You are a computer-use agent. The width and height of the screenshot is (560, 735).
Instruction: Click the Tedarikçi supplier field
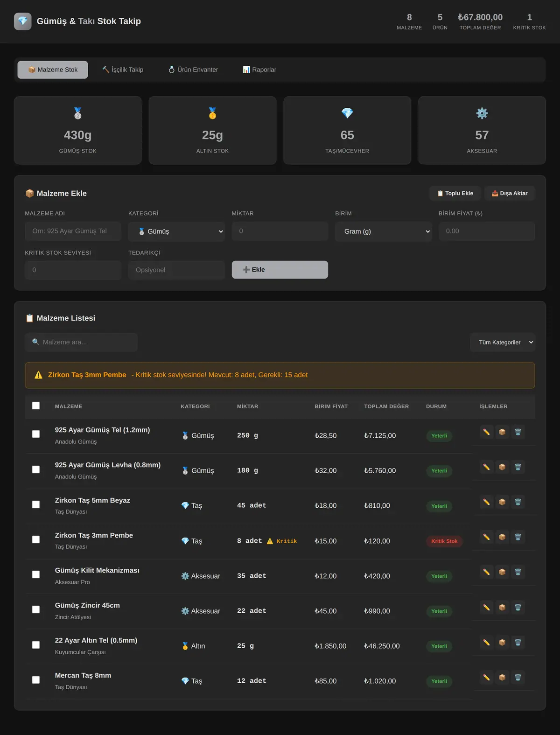(176, 270)
